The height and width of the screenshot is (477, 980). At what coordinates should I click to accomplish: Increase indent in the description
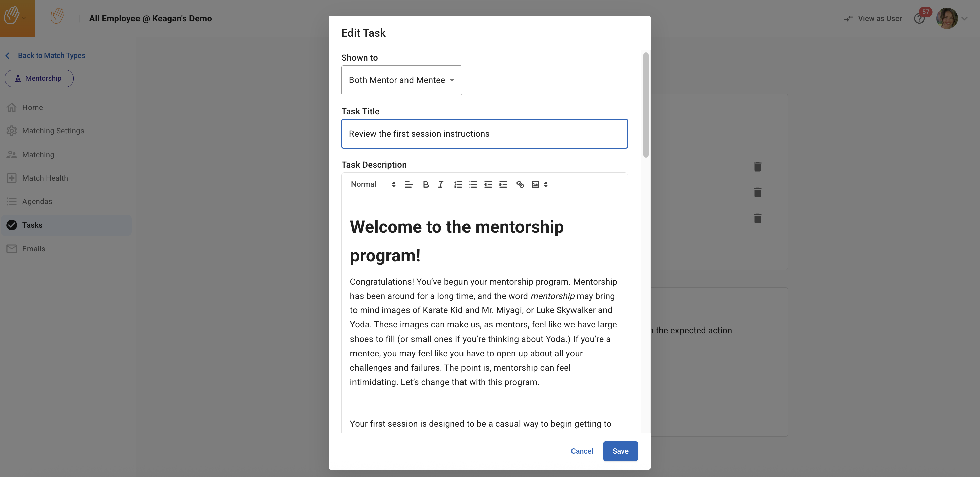coord(503,184)
